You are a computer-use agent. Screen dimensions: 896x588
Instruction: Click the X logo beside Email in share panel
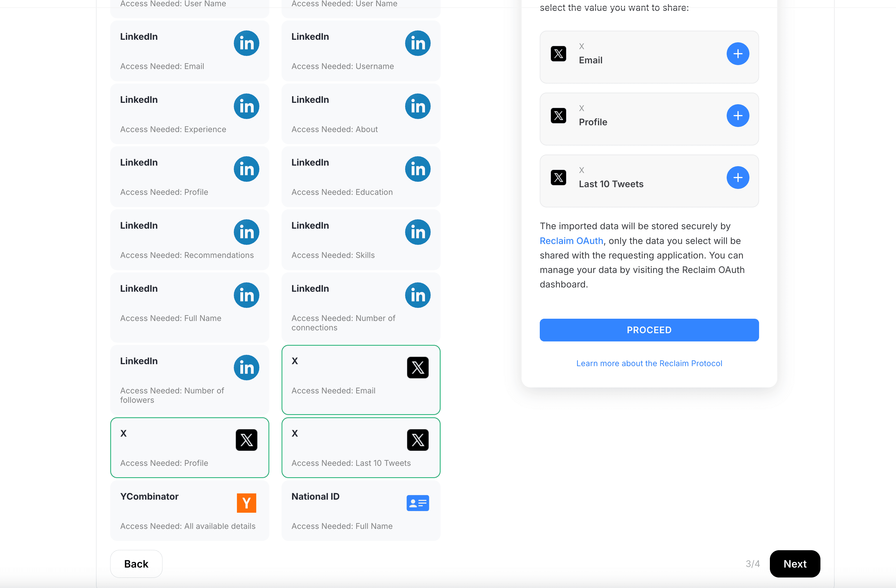(558, 54)
